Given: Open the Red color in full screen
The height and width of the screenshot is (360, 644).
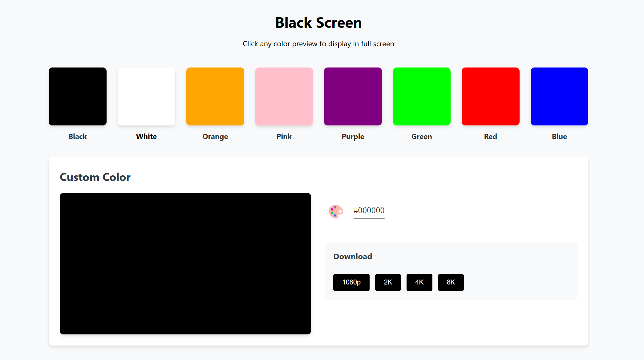Looking at the screenshot, I should tap(490, 96).
